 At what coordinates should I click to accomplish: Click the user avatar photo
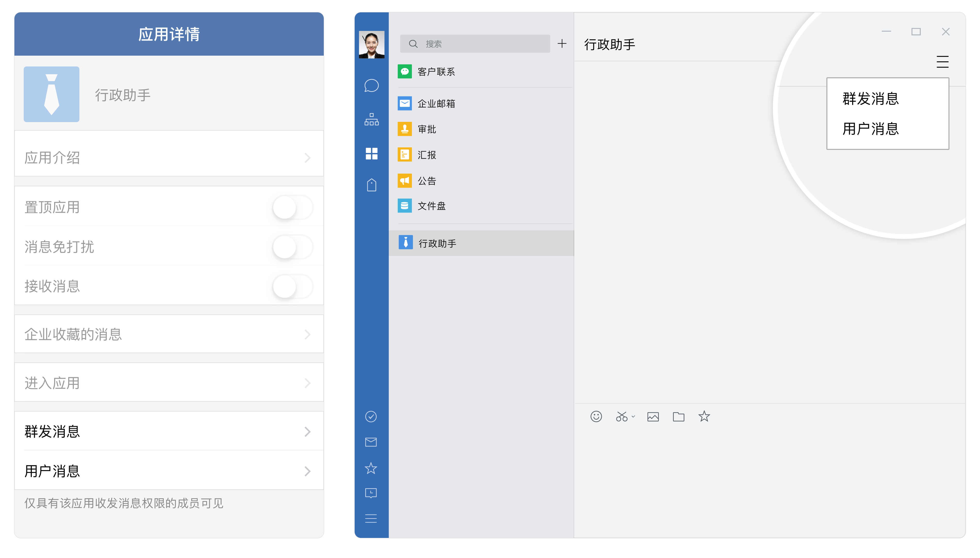[371, 45]
